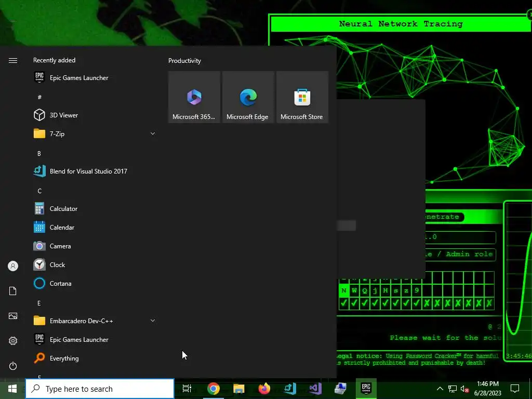The height and width of the screenshot is (399, 532).
Task: Open the Microsoft Store tile
Action: pos(302,97)
